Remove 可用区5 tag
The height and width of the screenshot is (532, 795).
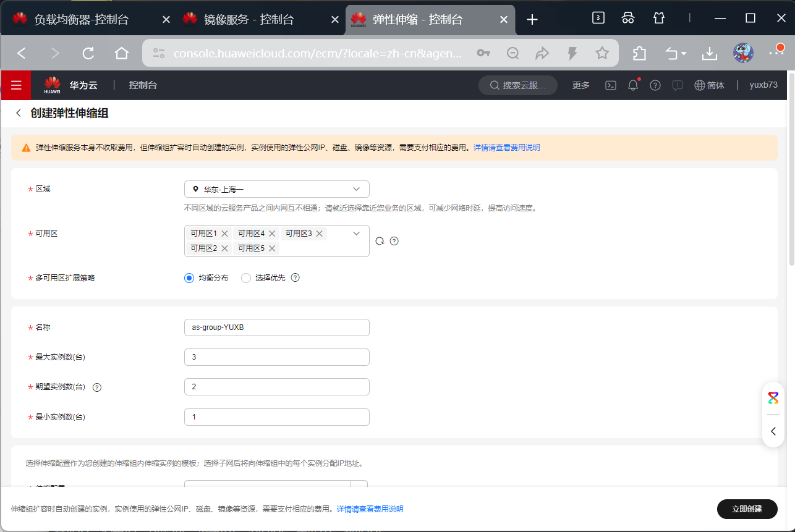click(272, 248)
